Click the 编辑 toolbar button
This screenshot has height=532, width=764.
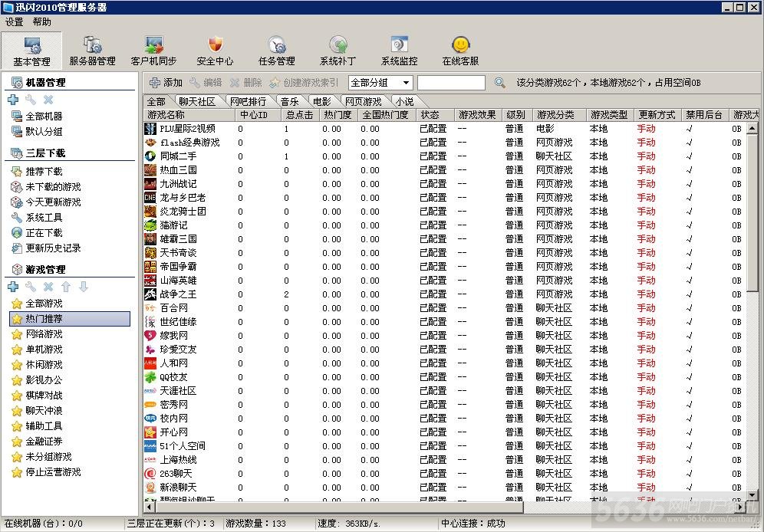(206, 83)
